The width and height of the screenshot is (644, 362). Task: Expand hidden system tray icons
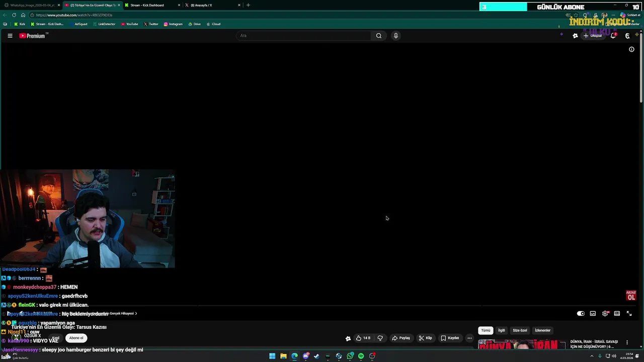(592, 356)
